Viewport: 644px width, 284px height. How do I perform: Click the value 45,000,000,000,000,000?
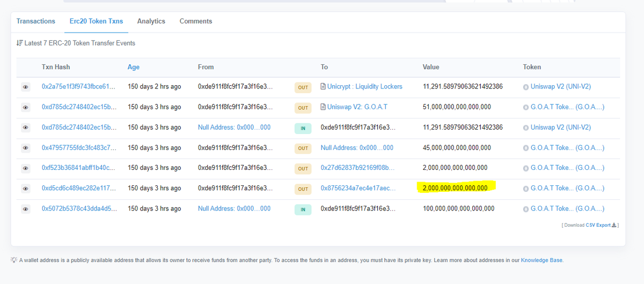click(457, 147)
